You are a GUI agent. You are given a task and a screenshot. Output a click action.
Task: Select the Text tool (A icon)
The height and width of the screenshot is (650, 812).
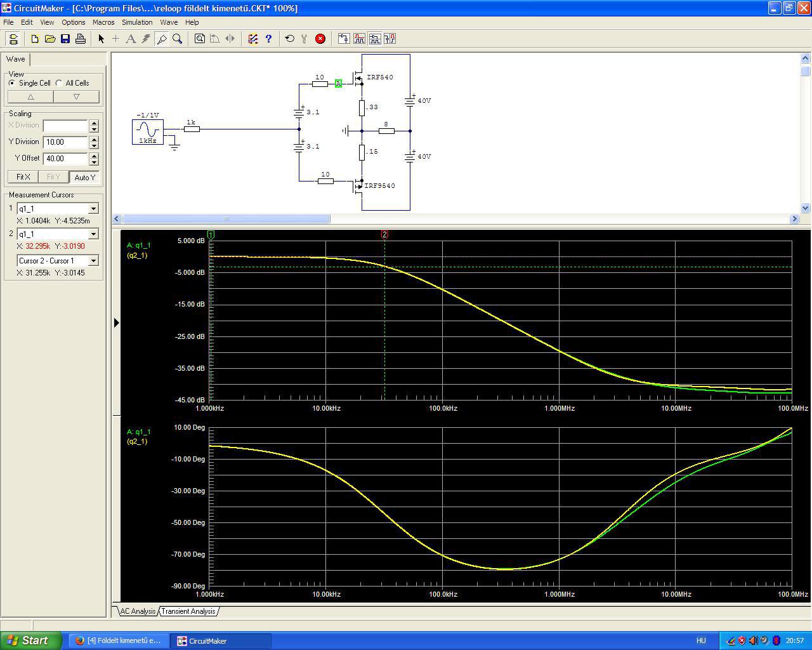(x=131, y=39)
